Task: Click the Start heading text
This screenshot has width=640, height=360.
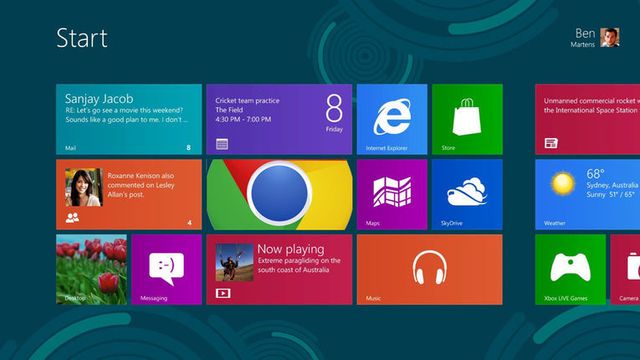Action: (x=82, y=38)
